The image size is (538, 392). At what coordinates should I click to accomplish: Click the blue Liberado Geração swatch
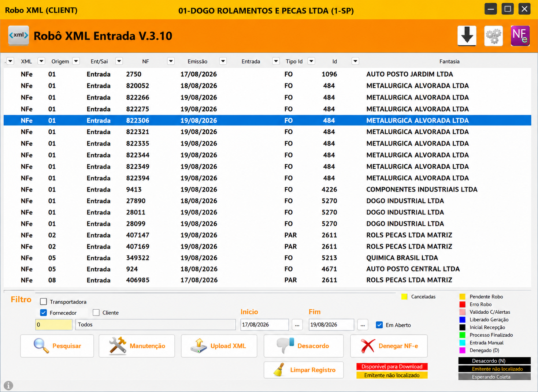pos(463,320)
